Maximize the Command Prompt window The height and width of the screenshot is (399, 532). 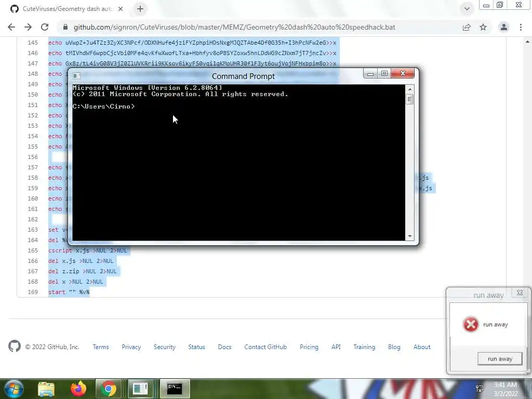pos(384,74)
